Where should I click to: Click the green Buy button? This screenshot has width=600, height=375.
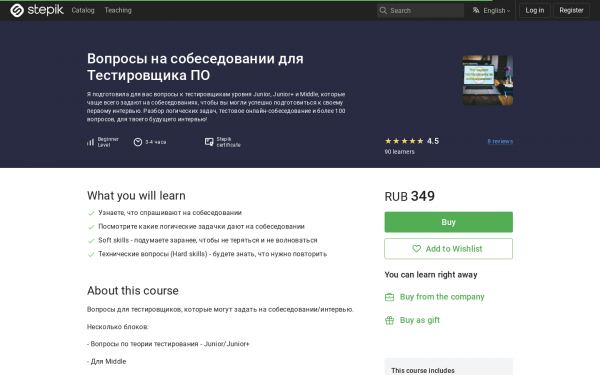pyautogui.click(x=448, y=222)
